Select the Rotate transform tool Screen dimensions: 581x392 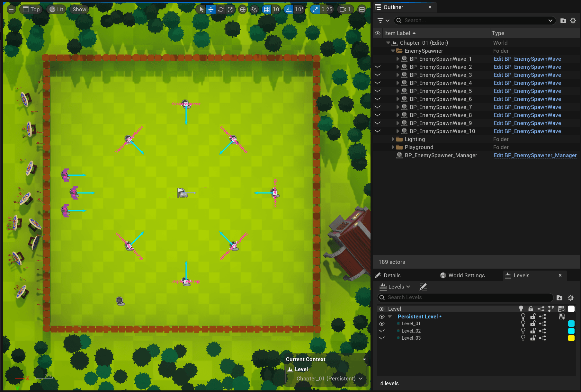point(221,10)
